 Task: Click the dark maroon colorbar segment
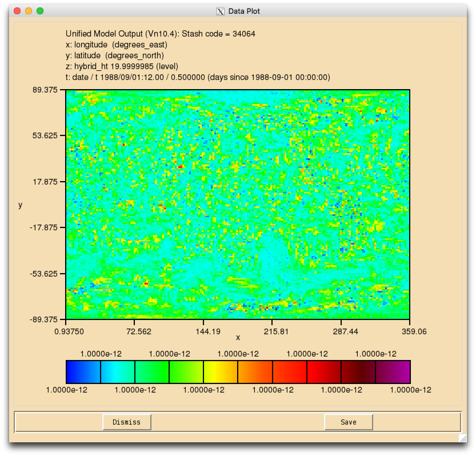[x=358, y=372]
